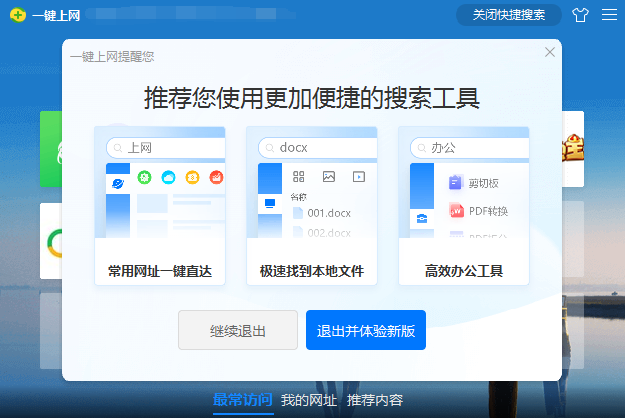Click the 一键上网 logo icon
The image size is (625, 418).
[17, 15]
